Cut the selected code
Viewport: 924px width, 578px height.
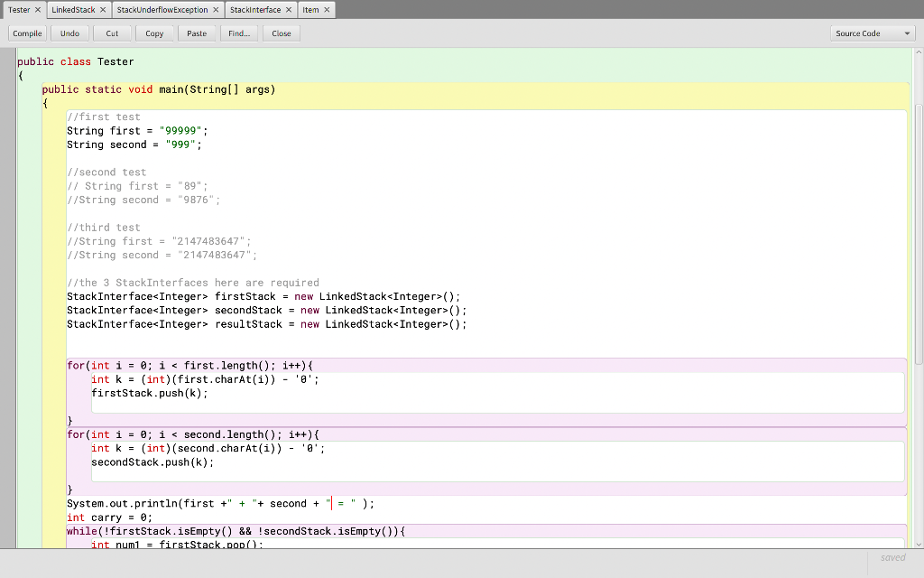tap(112, 33)
